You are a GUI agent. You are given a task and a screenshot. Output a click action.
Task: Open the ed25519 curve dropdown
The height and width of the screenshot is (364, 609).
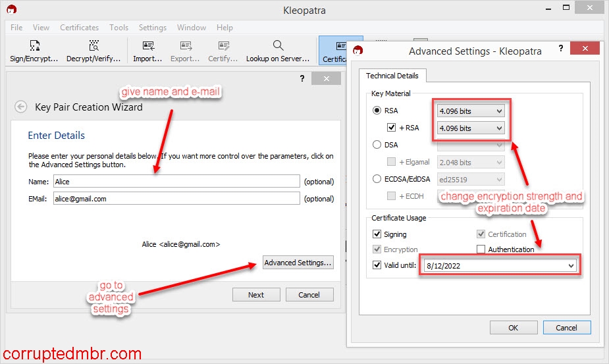[471, 180]
